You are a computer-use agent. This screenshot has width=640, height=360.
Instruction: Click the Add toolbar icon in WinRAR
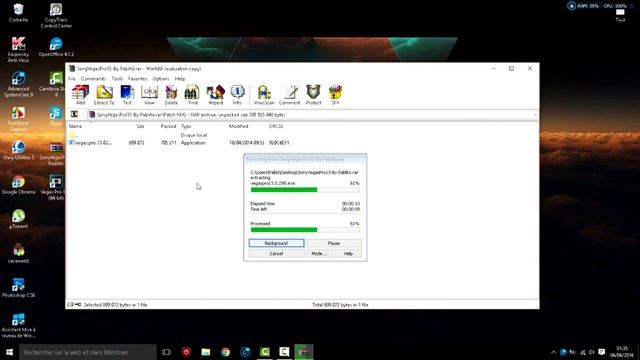click(x=80, y=95)
